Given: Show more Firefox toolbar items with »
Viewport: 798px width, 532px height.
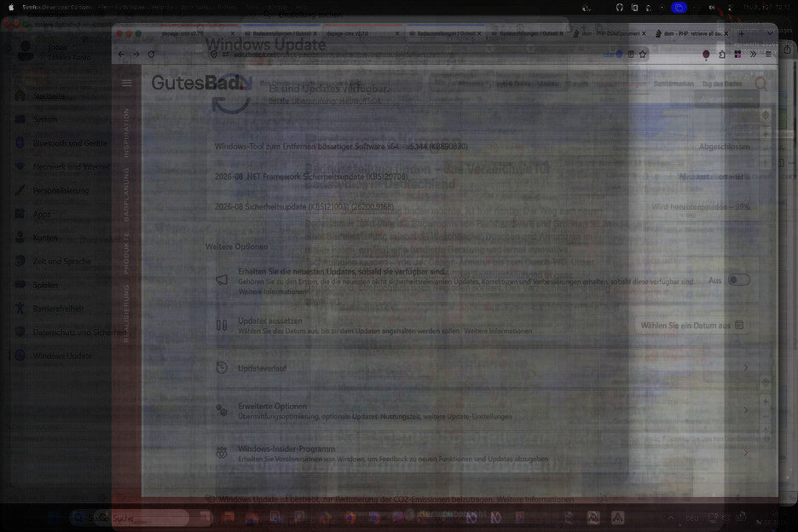Looking at the screenshot, I should click(x=753, y=54).
